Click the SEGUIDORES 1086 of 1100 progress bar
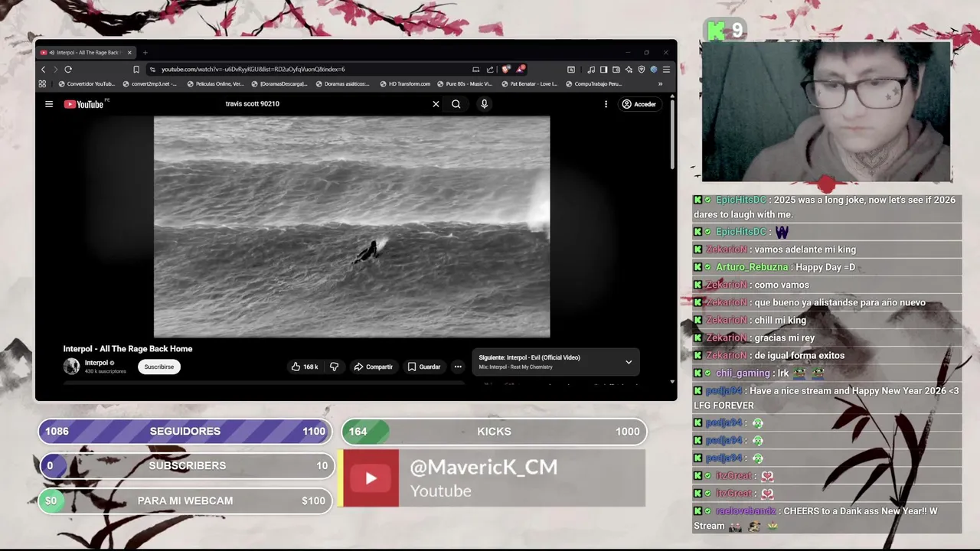 tap(185, 432)
